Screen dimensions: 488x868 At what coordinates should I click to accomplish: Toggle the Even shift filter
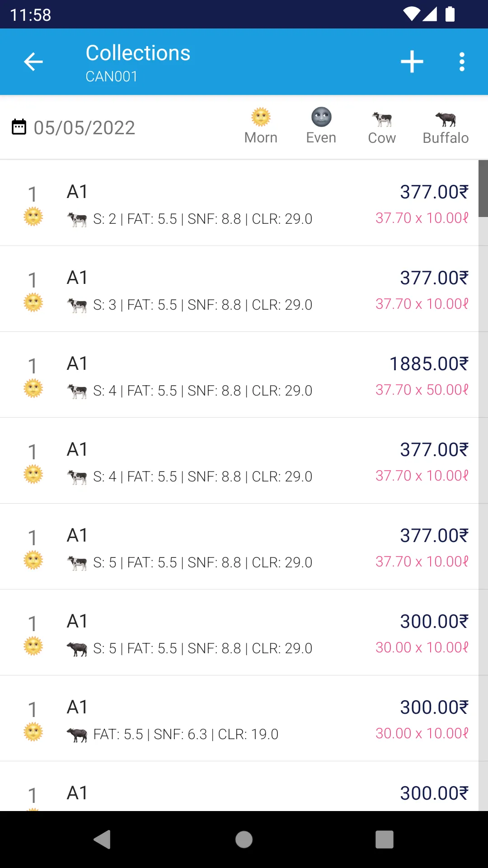click(x=321, y=127)
